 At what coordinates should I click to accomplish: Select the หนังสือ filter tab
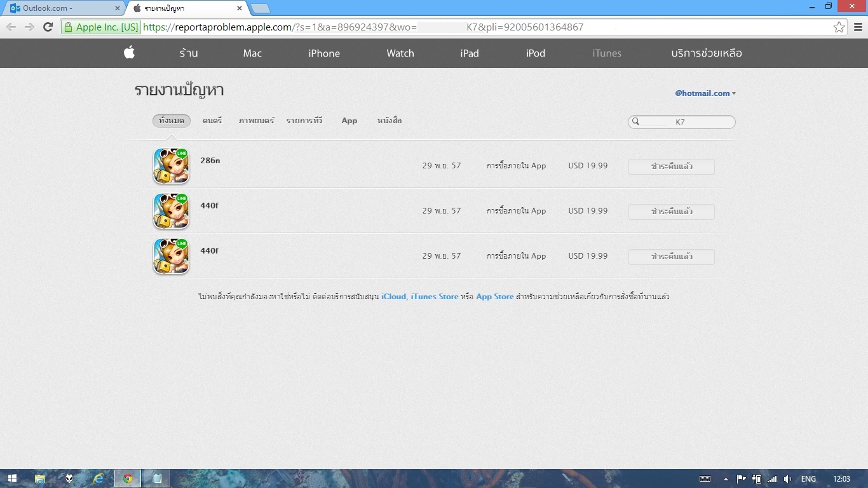390,121
